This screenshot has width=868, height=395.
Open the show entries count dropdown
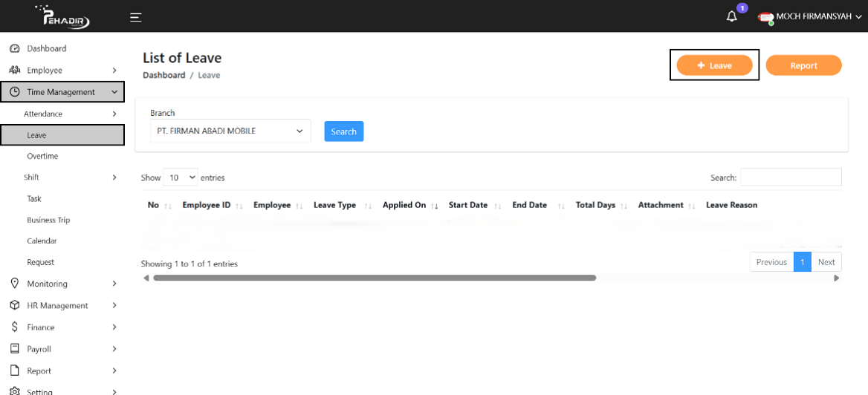[181, 177]
